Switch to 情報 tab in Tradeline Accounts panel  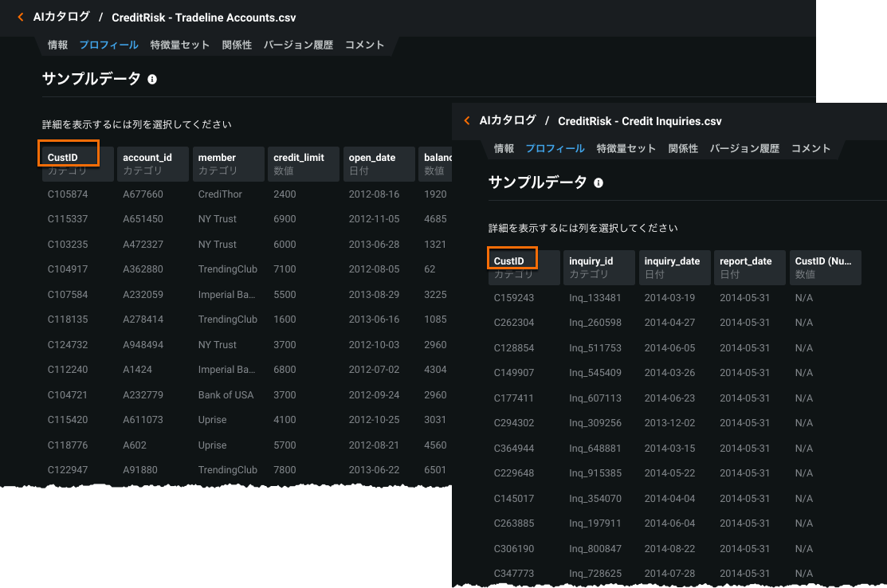point(57,45)
